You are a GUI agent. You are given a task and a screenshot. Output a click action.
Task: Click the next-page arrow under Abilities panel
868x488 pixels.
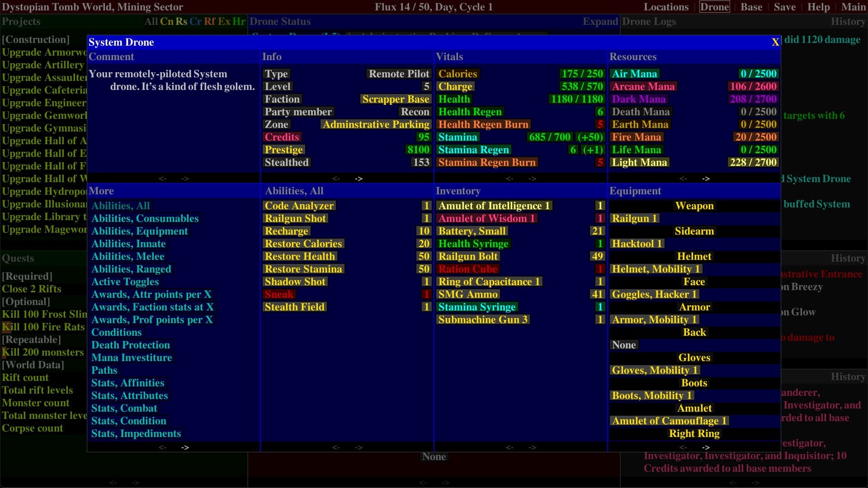pos(359,448)
